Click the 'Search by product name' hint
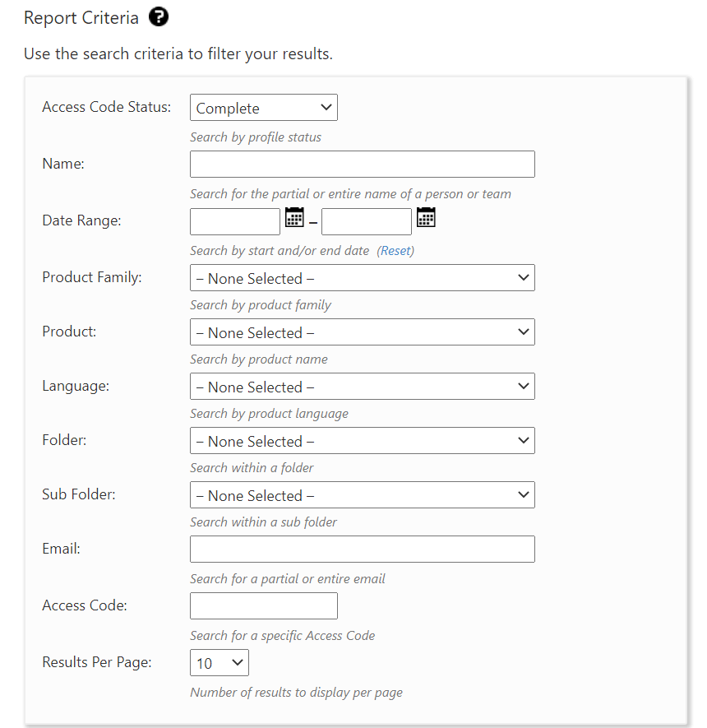 click(x=259, y=359)
